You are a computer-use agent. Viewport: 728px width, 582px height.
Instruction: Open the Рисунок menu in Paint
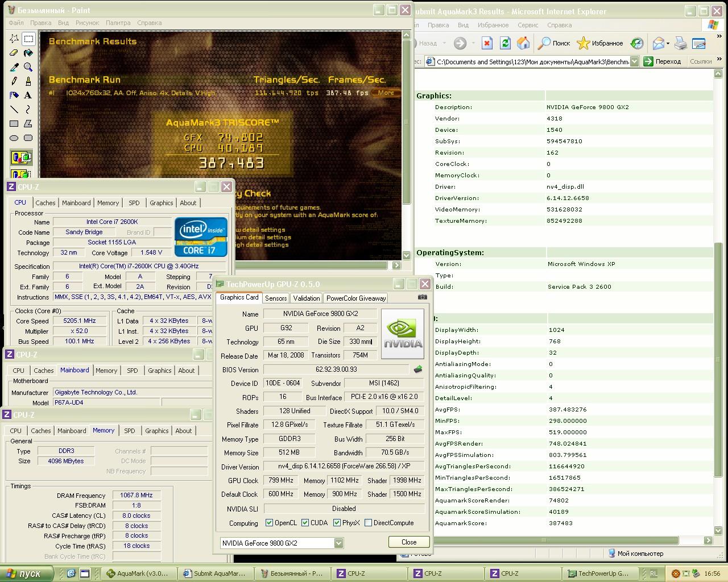87,23
